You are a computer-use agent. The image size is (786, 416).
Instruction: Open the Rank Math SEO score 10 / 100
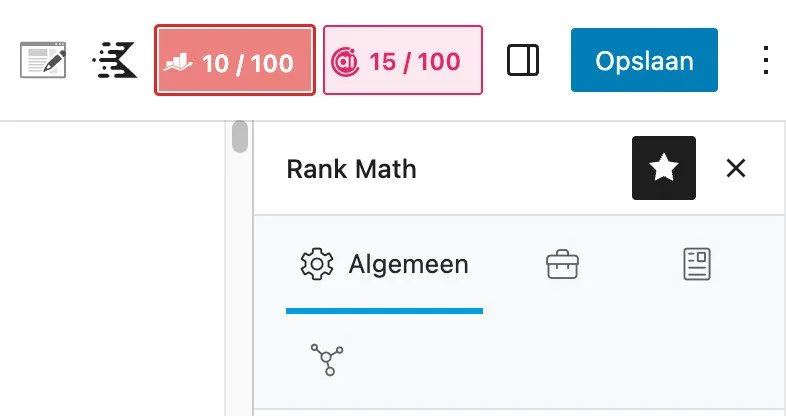tap(235, 61)
